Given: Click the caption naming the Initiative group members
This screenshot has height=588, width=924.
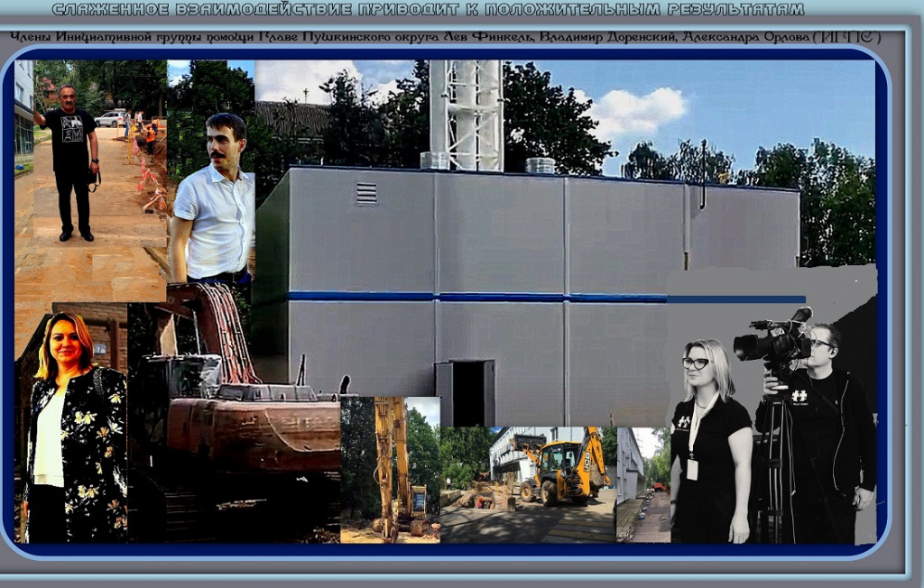Looking at the screenshot, I should (x=446, y=37).
